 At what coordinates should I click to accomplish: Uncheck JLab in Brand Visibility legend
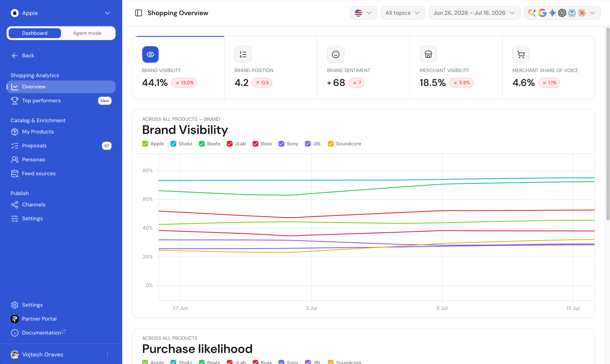[x=230, y=144]
